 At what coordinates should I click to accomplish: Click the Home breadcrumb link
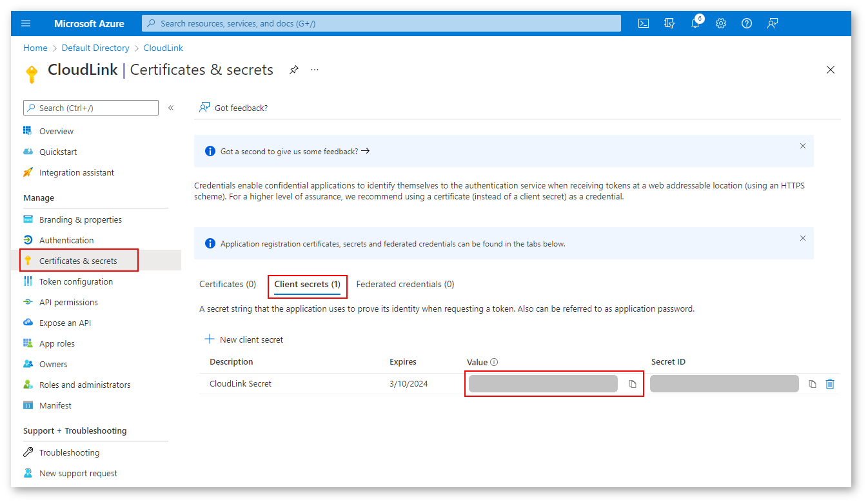35,48
